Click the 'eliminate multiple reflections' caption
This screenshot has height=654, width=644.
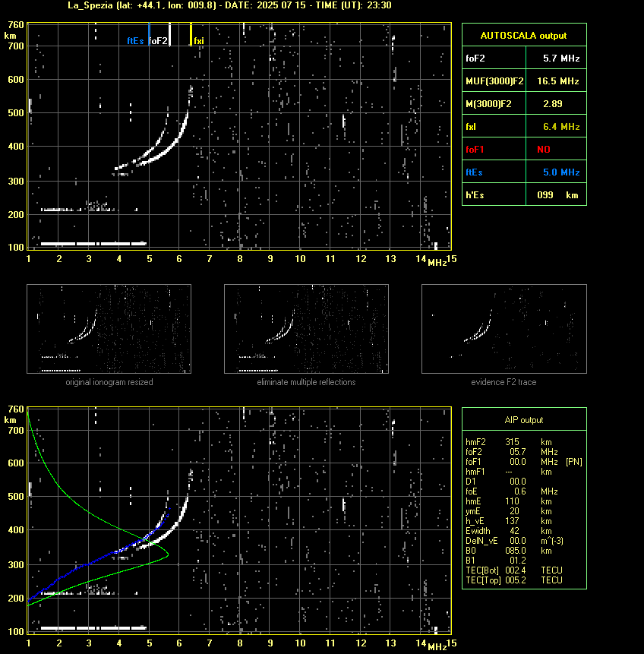(306, 382)
